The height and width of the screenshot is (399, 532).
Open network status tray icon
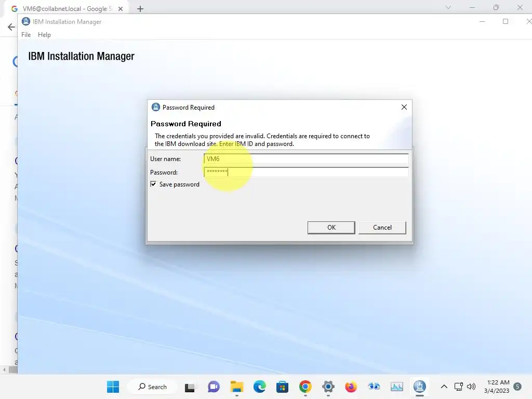click(458, 387)
